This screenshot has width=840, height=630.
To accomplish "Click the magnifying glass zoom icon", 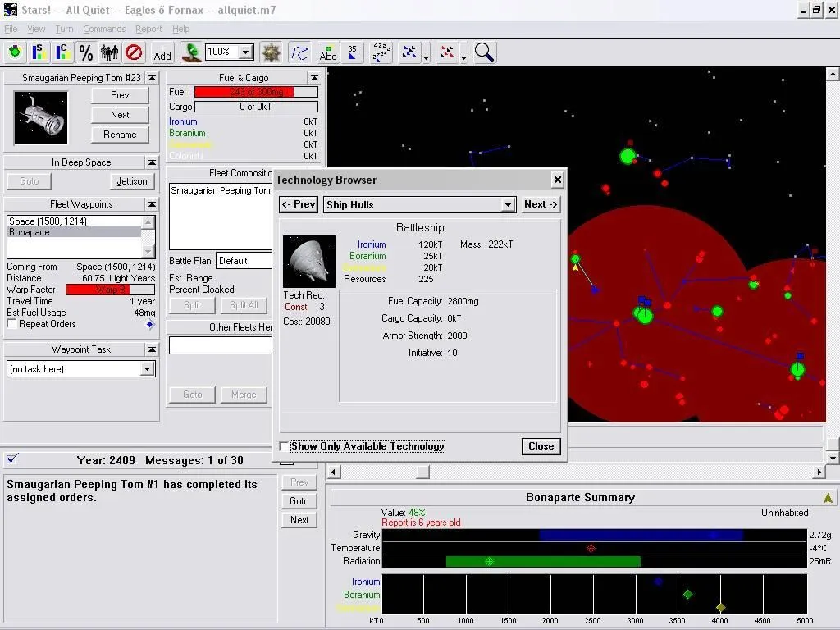I will click(x=484, y=52).
